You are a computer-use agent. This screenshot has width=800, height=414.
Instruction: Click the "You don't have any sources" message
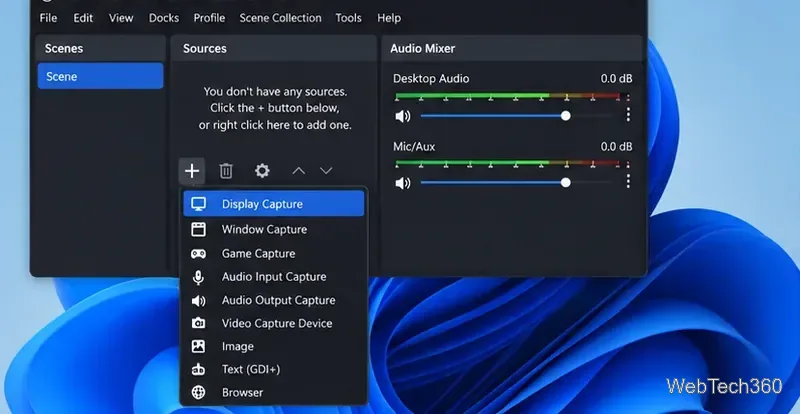275,108
